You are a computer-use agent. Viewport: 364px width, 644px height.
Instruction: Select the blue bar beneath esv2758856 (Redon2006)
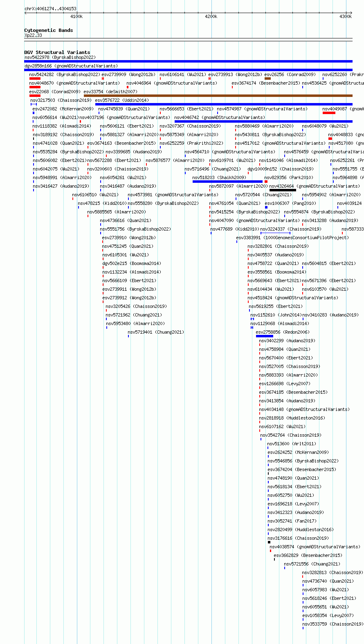264,336
